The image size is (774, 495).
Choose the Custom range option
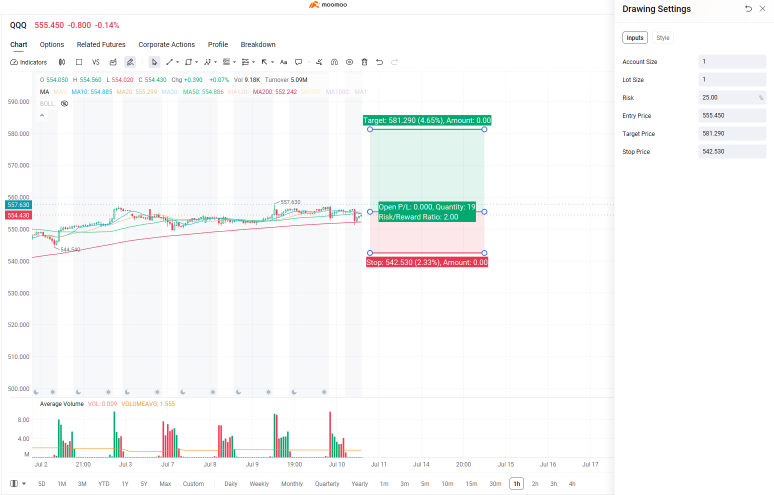coord(193,484)
